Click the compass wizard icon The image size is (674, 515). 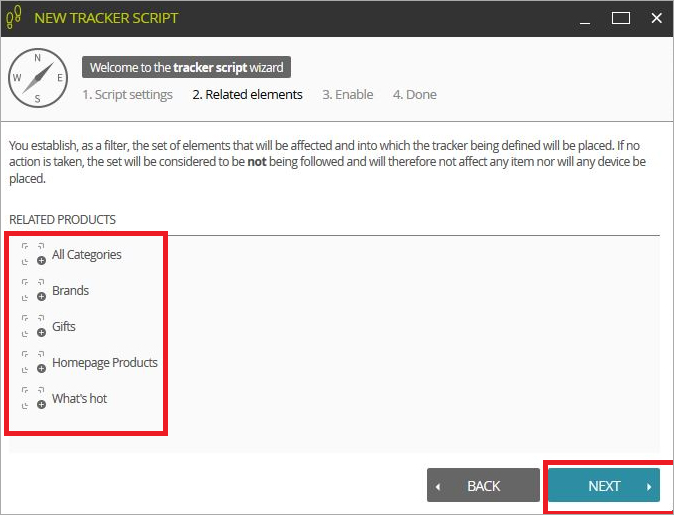(x=37, y=78)
